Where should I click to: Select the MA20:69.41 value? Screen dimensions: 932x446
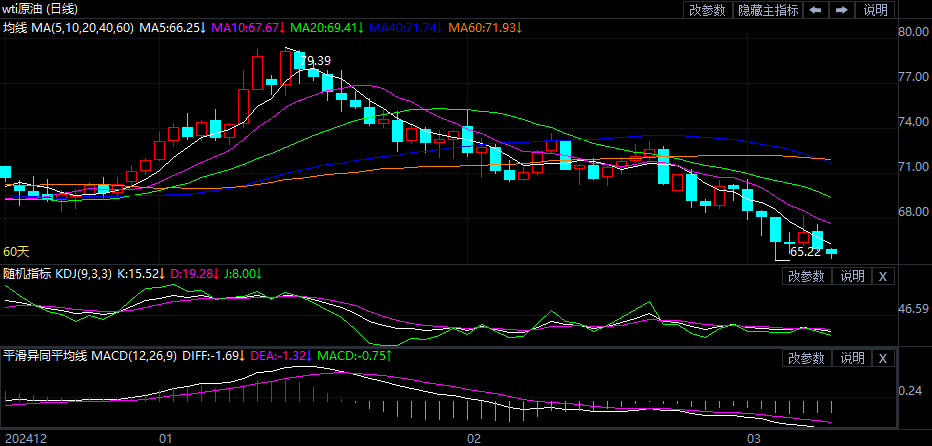click(328, 27)
